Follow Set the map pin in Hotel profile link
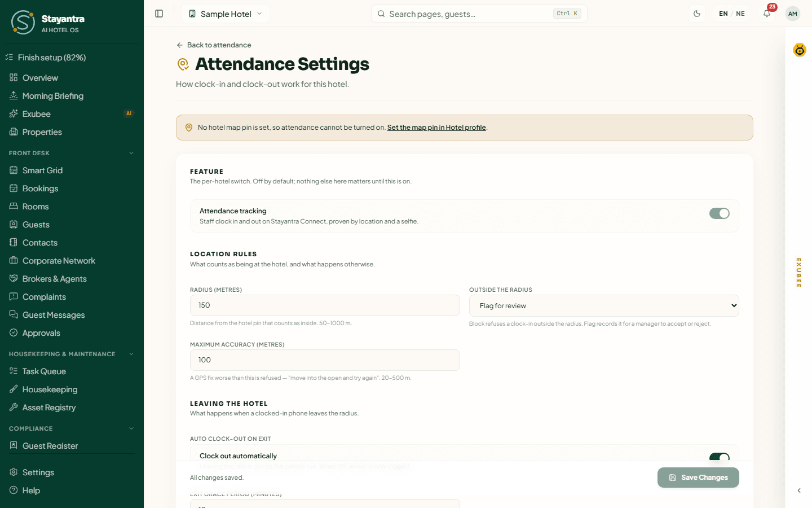The height and width of the screenshot is (508, 812). (x=436, y=128)
